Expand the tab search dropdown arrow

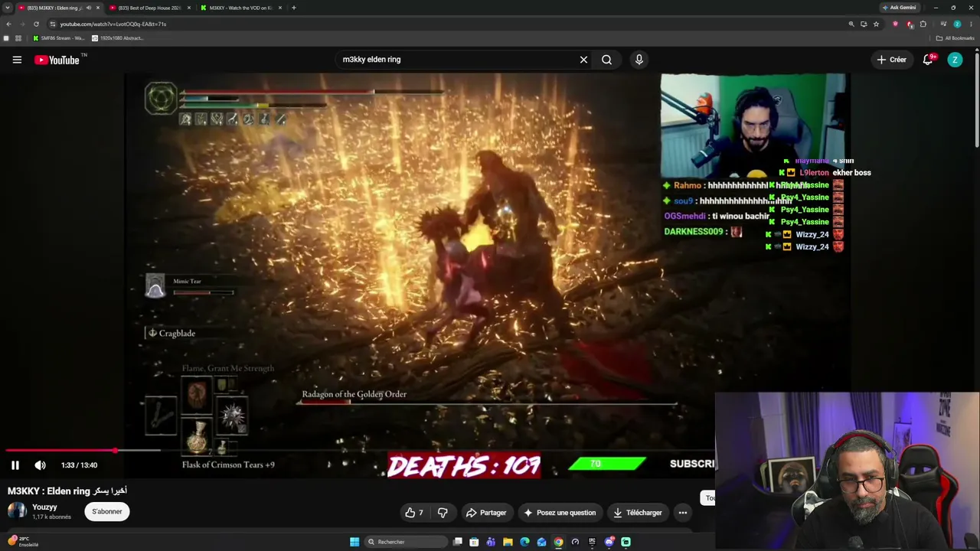pyautogui.click(x=8, y=8)
